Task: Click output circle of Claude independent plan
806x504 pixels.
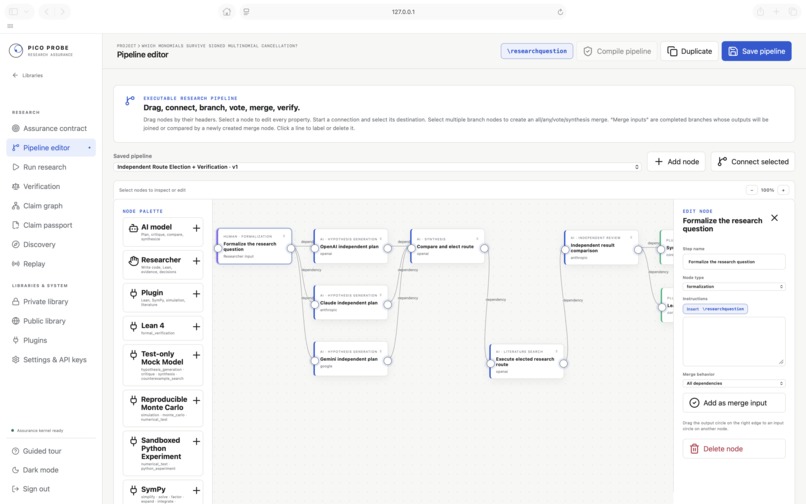Action: pyautogui.click(x=388, y=304)
